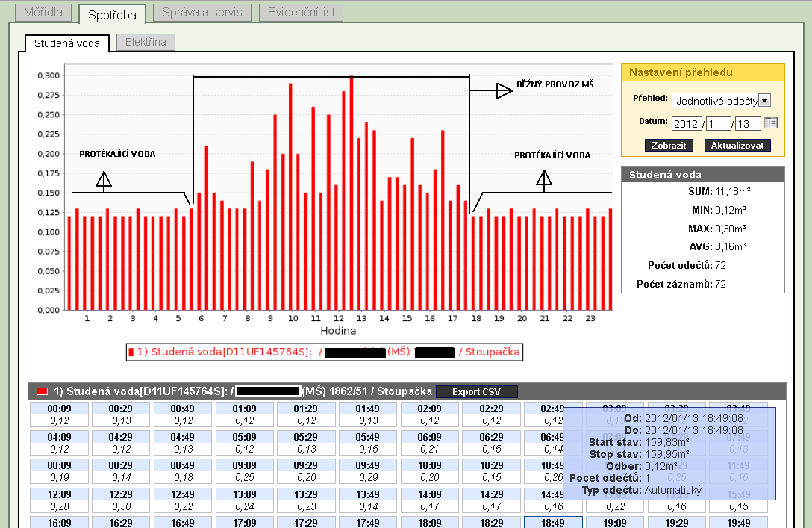
Task: Select the 14:29 reading cell
Action: (x=491, y=500)
